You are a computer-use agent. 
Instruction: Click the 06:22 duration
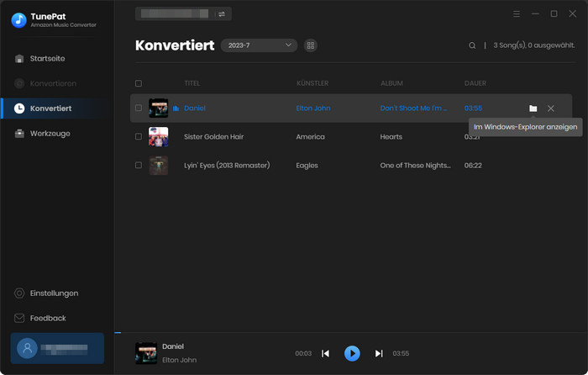(x=473, y=165)
